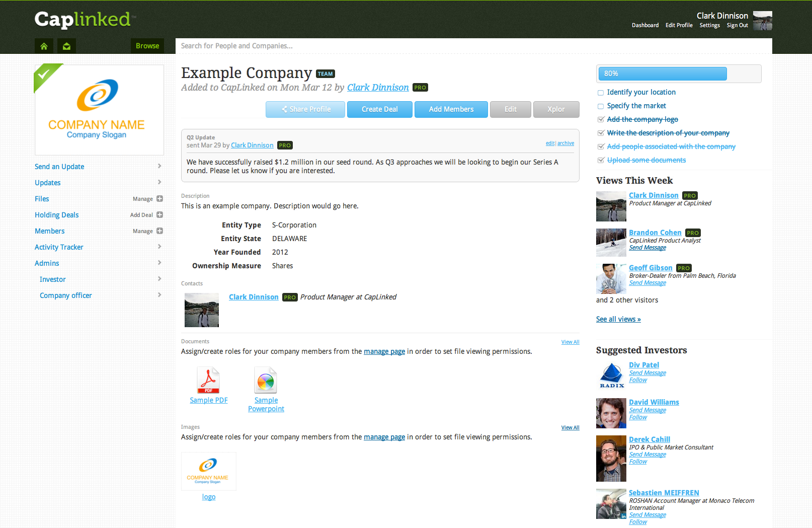
Task: Open the Sample PDF file icon
Action: (x=208, y=381)
